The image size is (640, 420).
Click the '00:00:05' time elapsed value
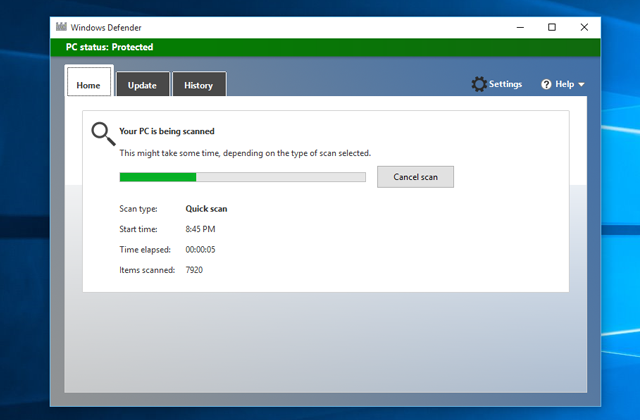click(200, 249)
